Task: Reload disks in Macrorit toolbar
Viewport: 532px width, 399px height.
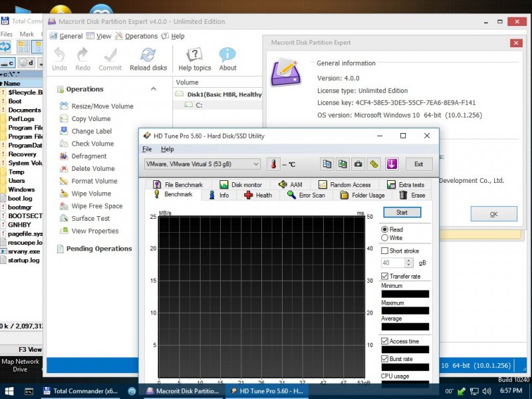Action: pyautogui.click(x=148, y=59)
